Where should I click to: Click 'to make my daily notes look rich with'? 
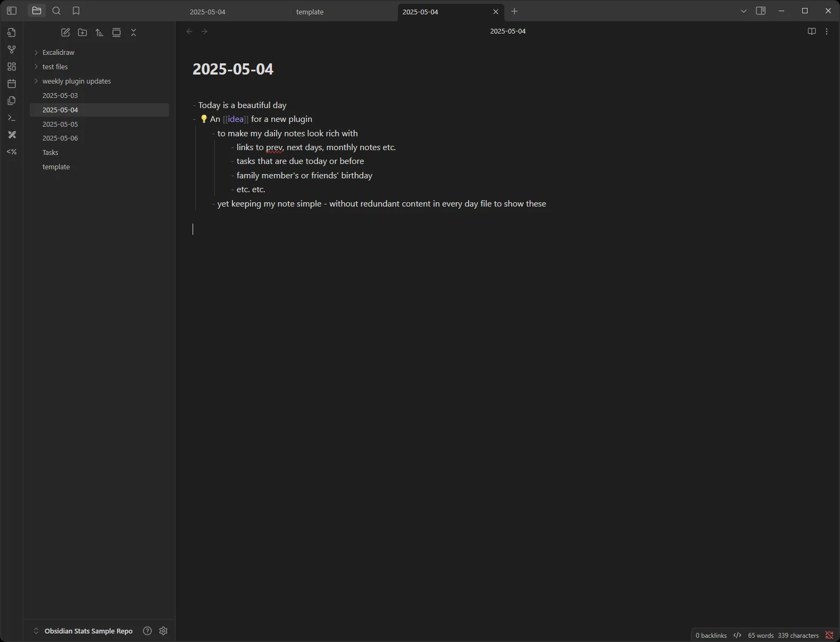tap(287, 134)
